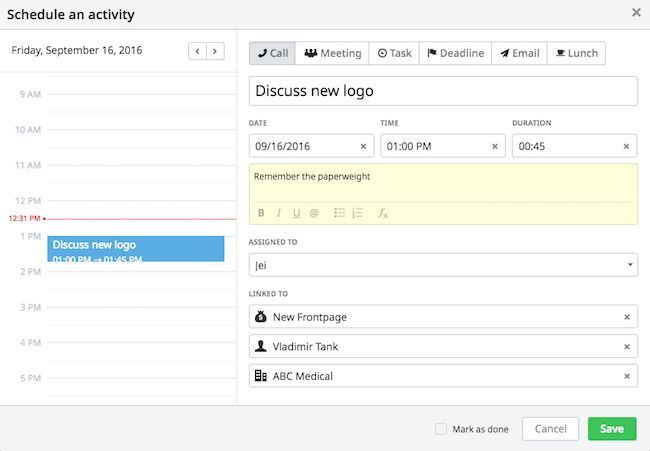Check the Mark as done checkbox
The height and width of the screenshot is (451, 650).
441,429
